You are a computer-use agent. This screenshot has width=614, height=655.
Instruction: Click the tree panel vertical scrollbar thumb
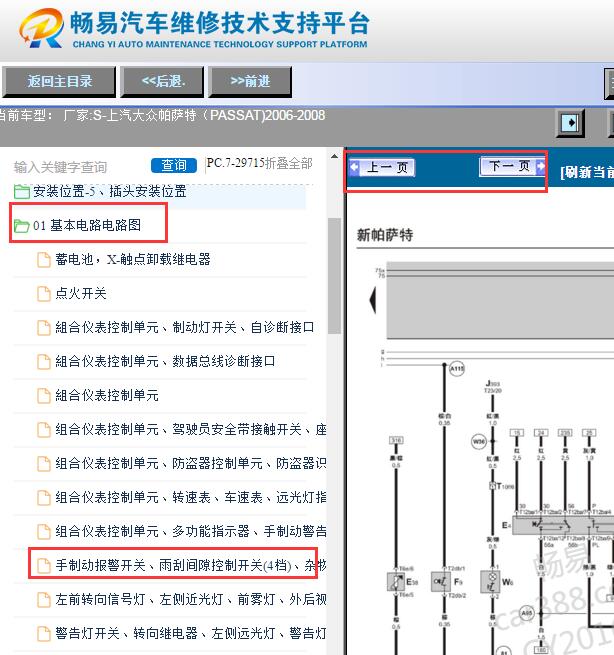coord(334,276)
